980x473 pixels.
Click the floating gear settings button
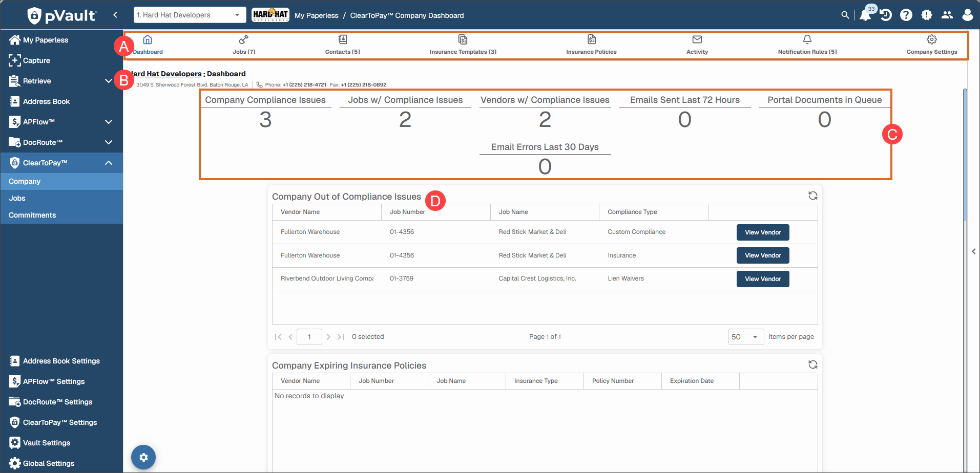[143, 457]
